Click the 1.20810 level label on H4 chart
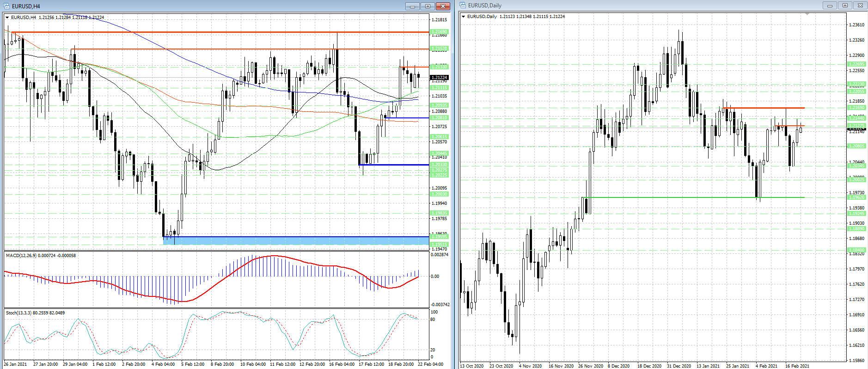 (x=439, y=118)
